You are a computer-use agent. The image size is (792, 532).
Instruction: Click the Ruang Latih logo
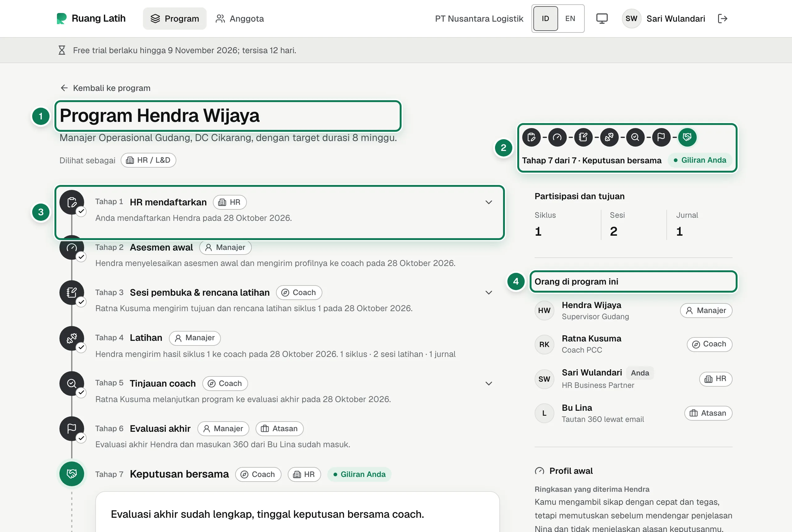(91, 18)
